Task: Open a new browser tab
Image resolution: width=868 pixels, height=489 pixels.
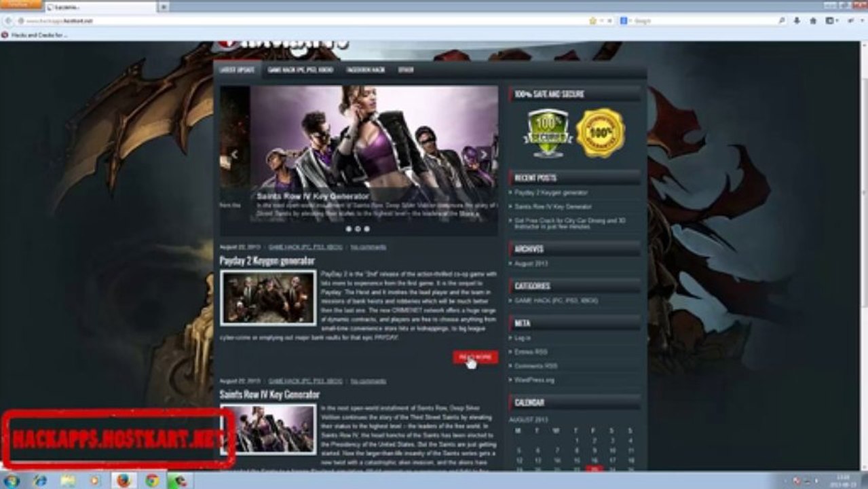Action: (164, 6)
